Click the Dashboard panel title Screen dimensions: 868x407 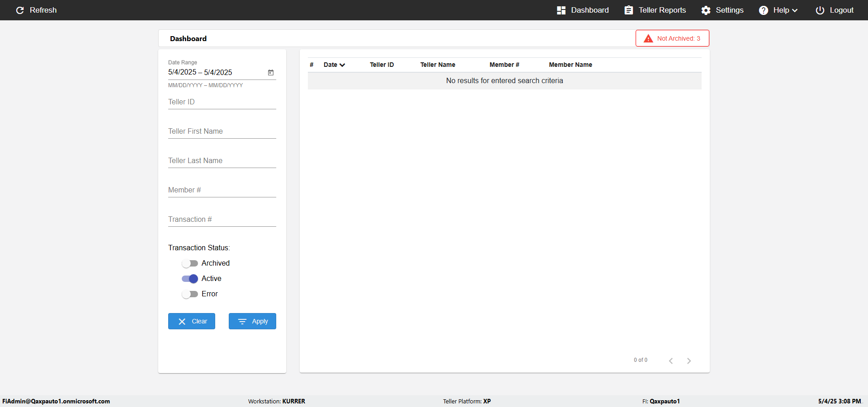tap(189, 38)
